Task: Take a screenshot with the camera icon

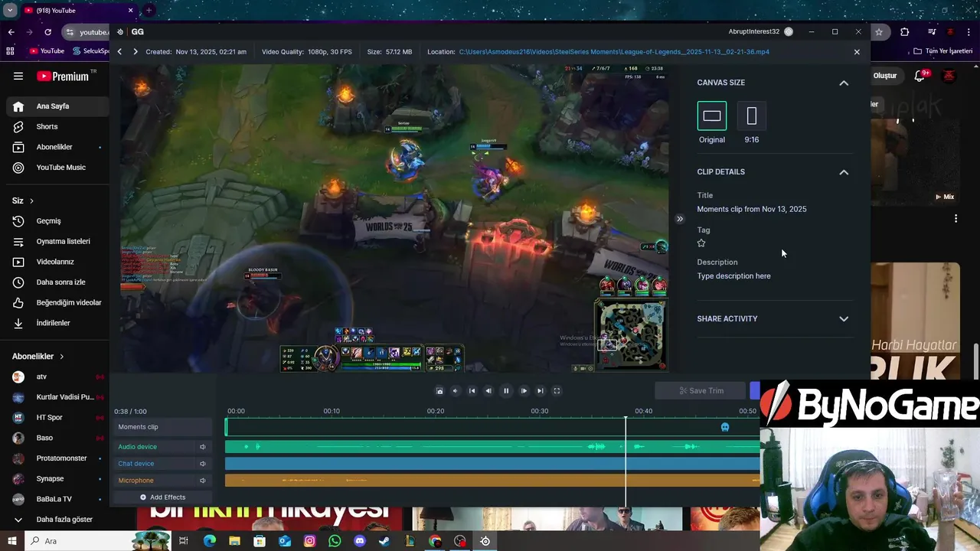Action: pyautogui.click(x=439, y=391)
